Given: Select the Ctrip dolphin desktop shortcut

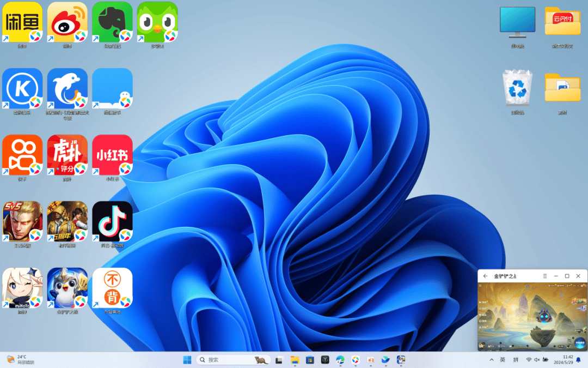Looking at the screenshot, I should pos(67,88).
